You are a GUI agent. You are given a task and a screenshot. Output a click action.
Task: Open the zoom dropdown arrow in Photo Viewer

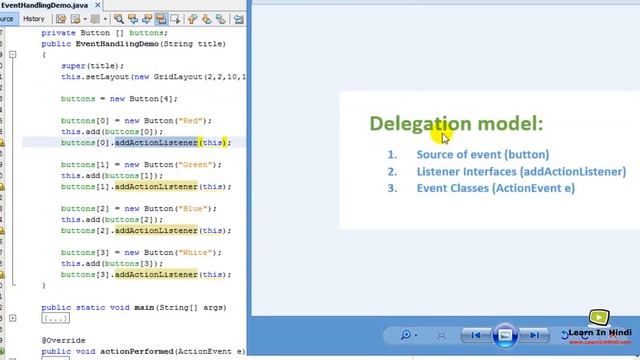tap(416, 335)
